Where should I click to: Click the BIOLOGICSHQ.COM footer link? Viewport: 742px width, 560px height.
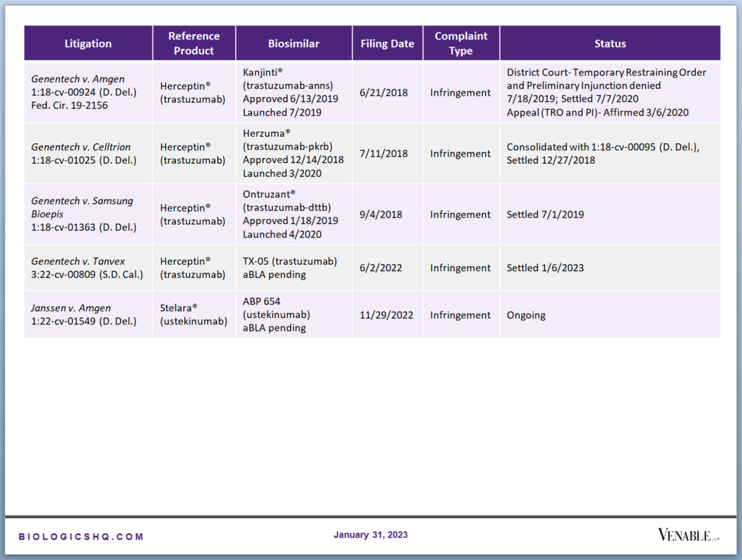coord(81,537)
